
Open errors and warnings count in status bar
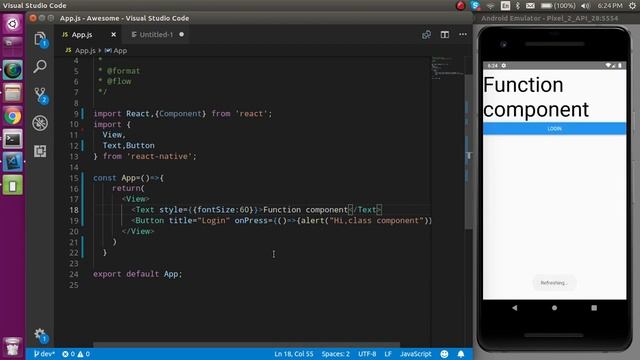76,354
